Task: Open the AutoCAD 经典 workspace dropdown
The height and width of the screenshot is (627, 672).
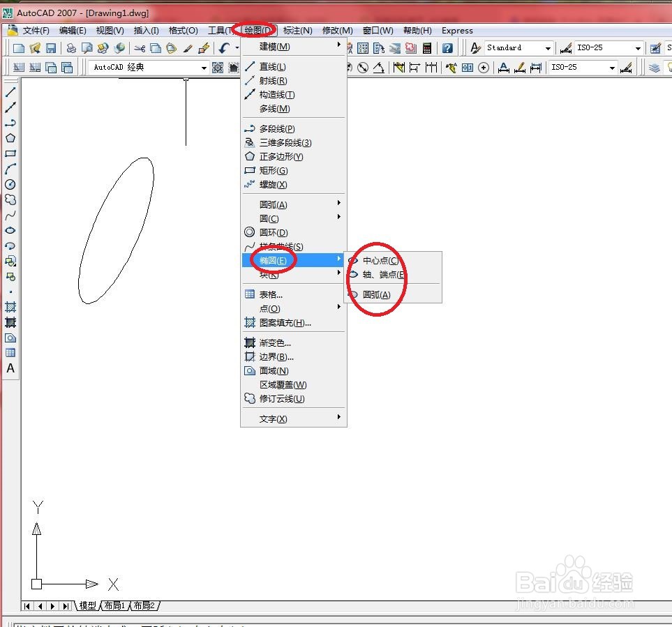Action: point(204,68)
